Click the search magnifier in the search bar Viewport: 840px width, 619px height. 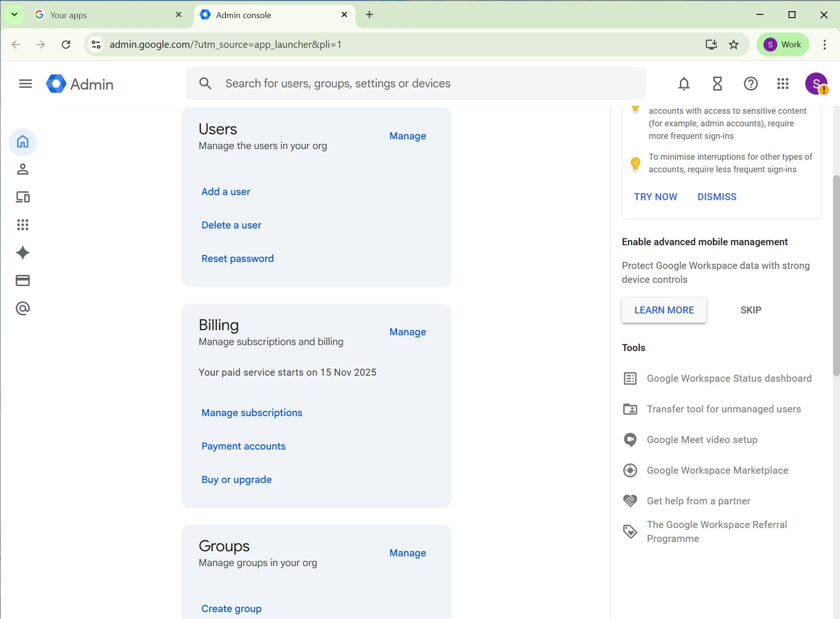[205, 83]
